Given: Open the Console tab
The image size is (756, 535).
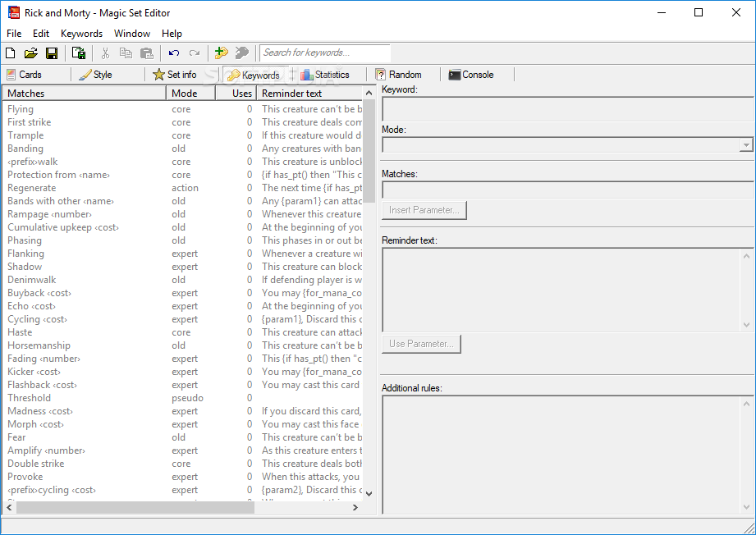Looking at the screenshot, I should tap(471, 75).
